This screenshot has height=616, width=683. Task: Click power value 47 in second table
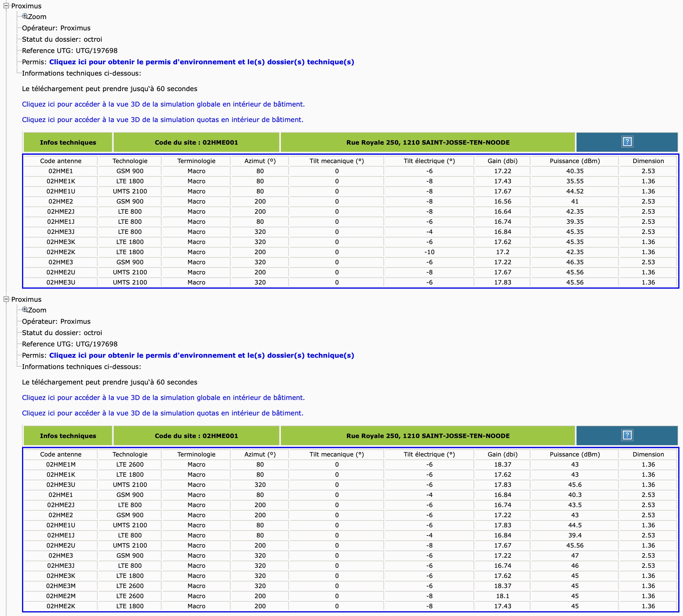(574, 555)
